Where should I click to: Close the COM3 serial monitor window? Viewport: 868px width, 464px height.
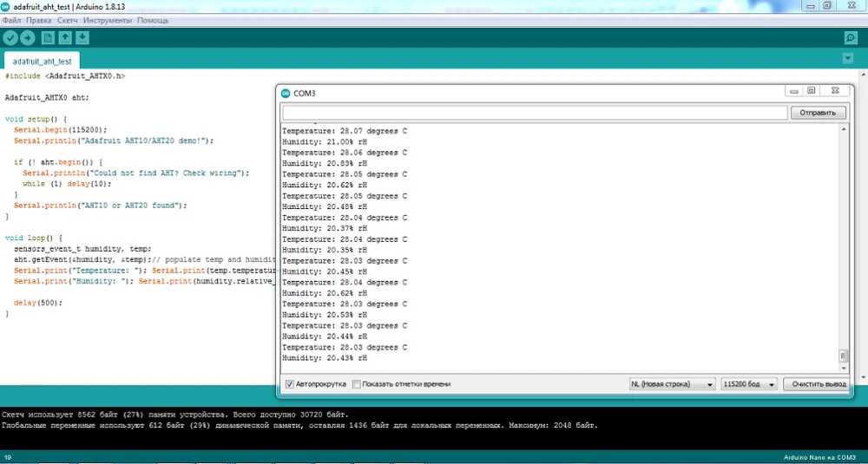click(x=833, y=91)
